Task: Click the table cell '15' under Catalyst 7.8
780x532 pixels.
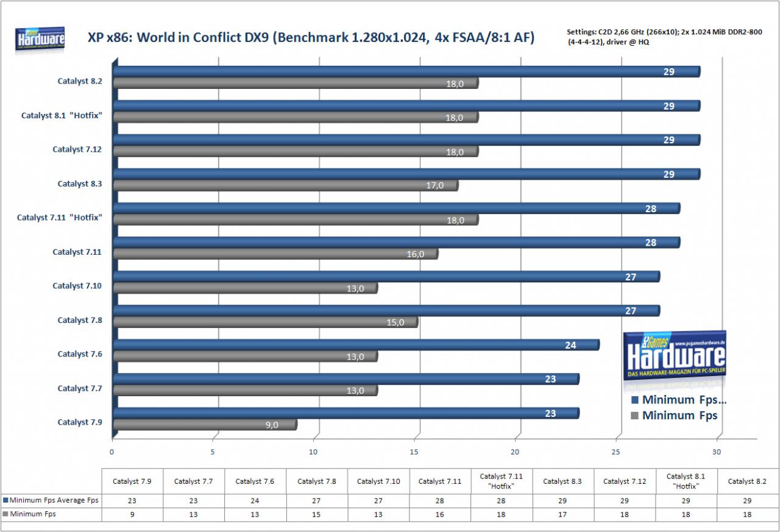Action: point(317,514)
